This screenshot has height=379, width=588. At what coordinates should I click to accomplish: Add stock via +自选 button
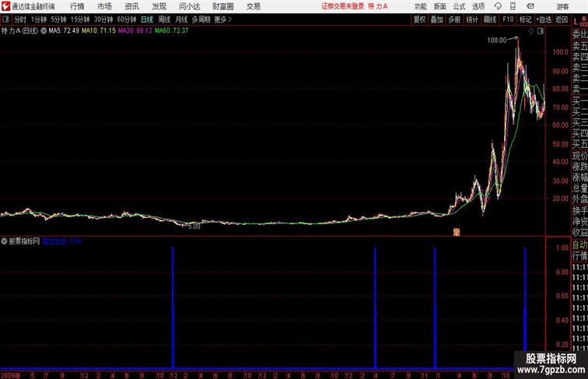coord(544,19)
